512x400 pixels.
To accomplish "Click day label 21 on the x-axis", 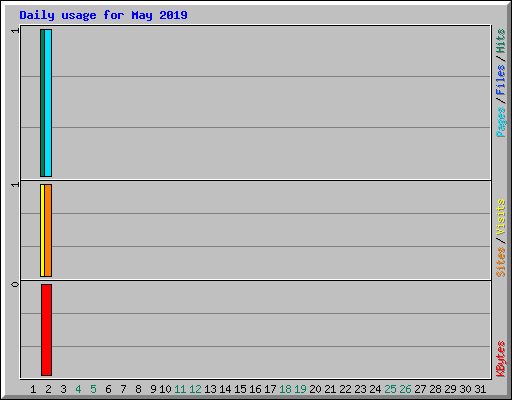I will tap(330, 389).
